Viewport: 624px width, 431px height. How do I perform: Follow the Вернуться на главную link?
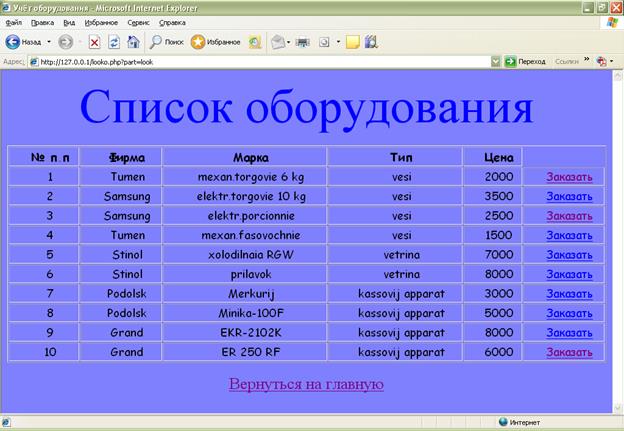(x=306, y=385)
